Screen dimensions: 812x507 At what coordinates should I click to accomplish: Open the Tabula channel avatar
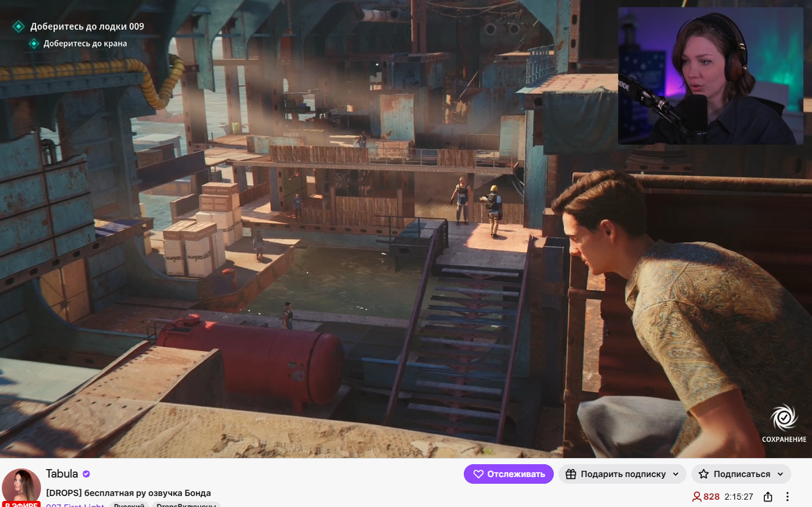[21, 487]
